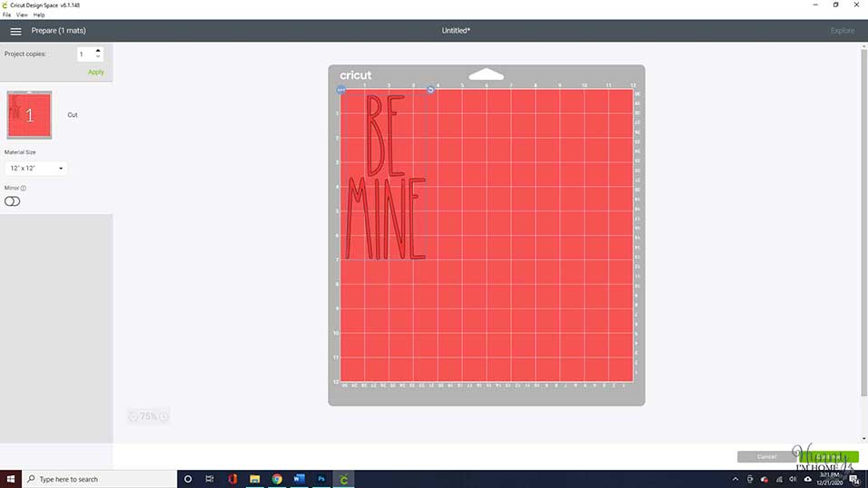Click the green Continue button

pos(829,456)
